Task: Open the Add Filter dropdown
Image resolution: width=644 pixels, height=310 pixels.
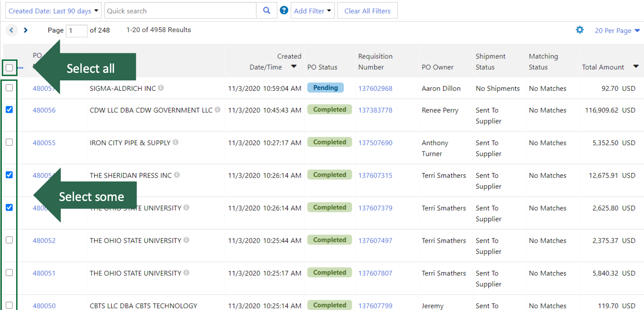Action: click(312, 11)
